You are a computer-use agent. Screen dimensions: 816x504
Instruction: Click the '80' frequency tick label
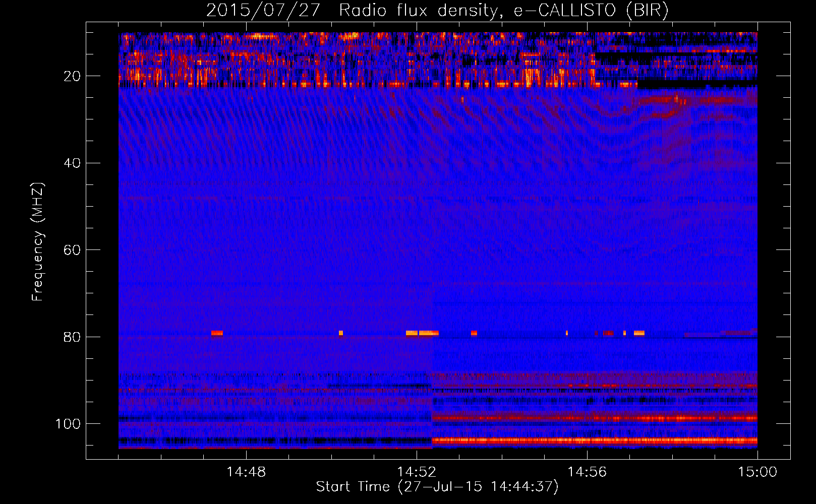[x=72, y=337]
